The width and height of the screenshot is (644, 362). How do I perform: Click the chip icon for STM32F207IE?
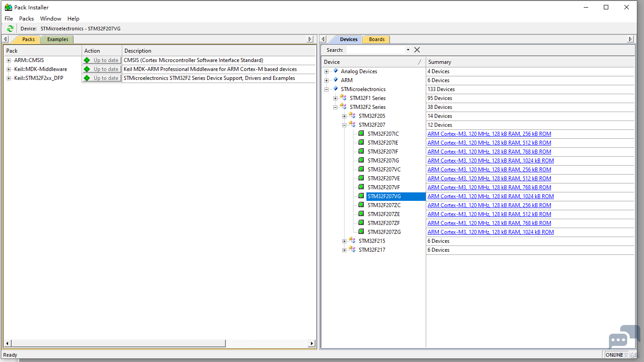(x=361, y=142)
